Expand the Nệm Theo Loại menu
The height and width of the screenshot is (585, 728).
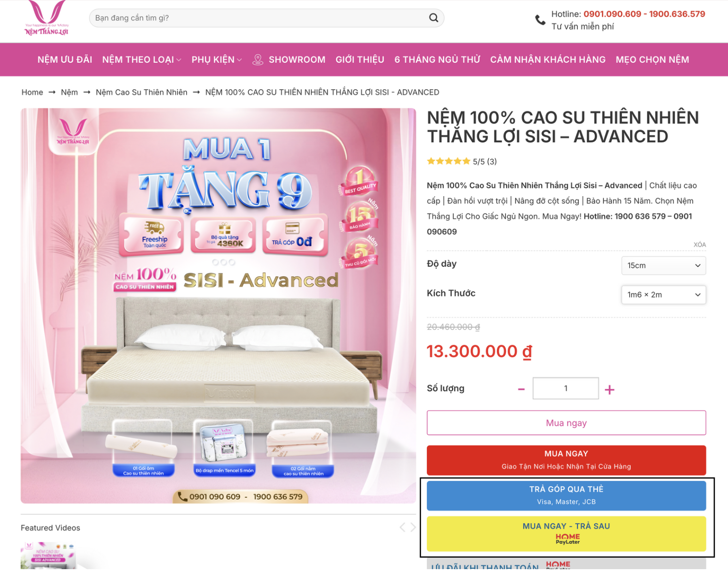pos(141,60)
